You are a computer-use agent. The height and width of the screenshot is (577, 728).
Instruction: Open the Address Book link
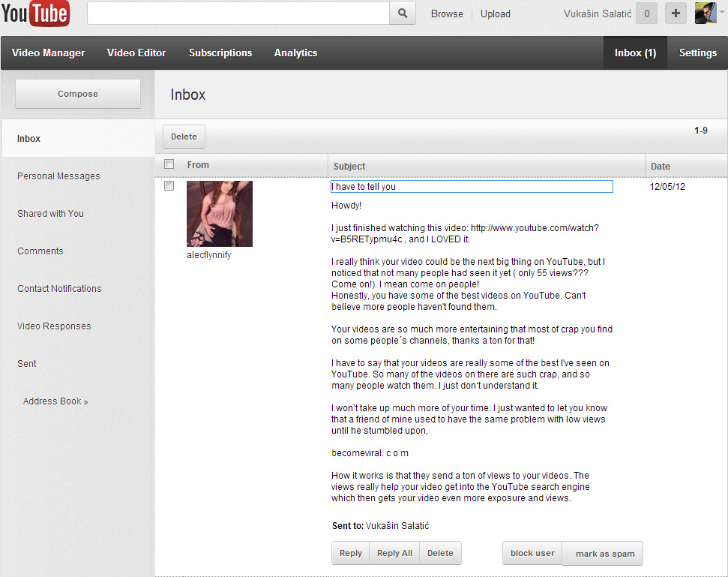pos(55,401)
